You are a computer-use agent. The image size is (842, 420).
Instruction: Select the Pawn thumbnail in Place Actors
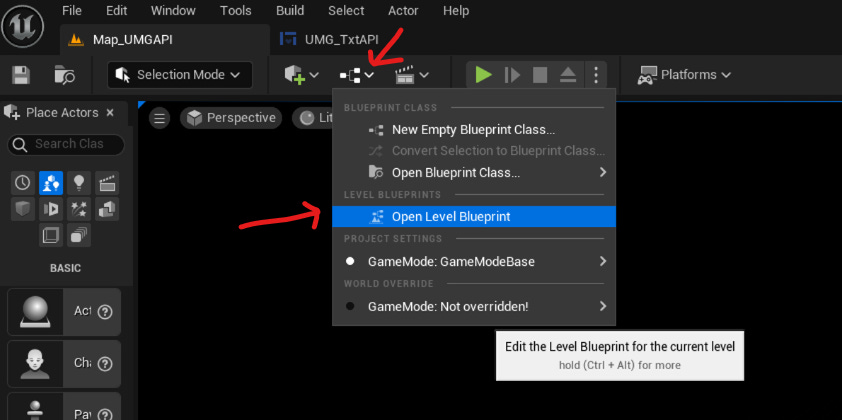[35, 407]
